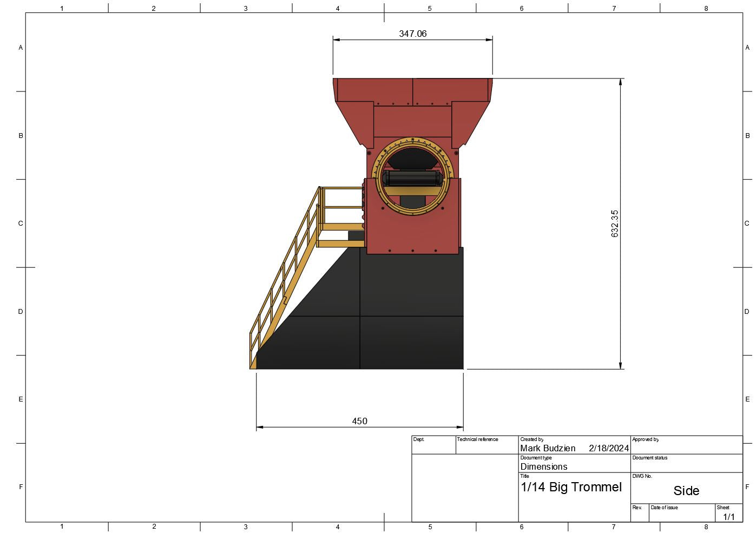Click the 'Date of issue' field label
This screenshot has width=756, height=533.
tap(664, 508)
